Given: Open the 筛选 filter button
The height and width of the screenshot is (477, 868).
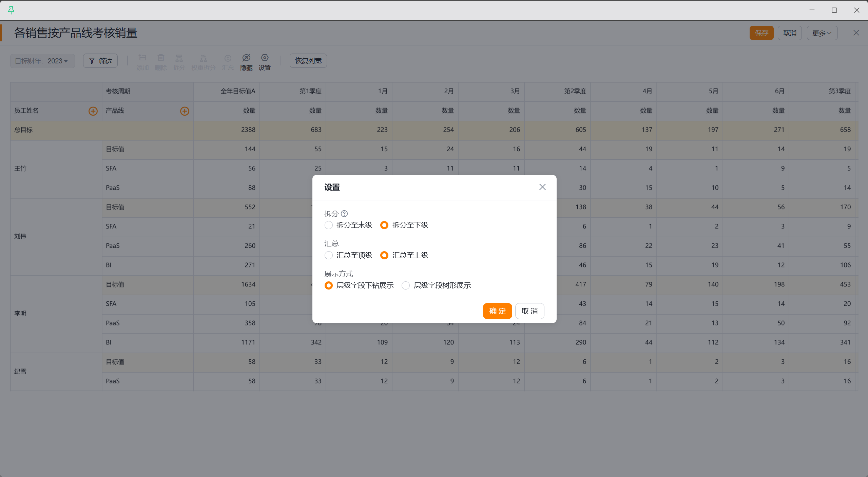Looking at the screenshot, I should tap(100, 61).
